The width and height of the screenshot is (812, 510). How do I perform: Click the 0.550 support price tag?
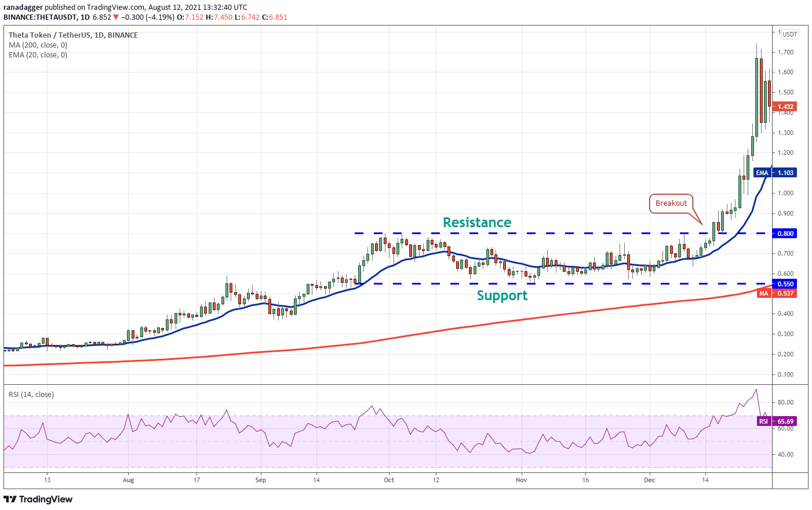coord(785,283)
